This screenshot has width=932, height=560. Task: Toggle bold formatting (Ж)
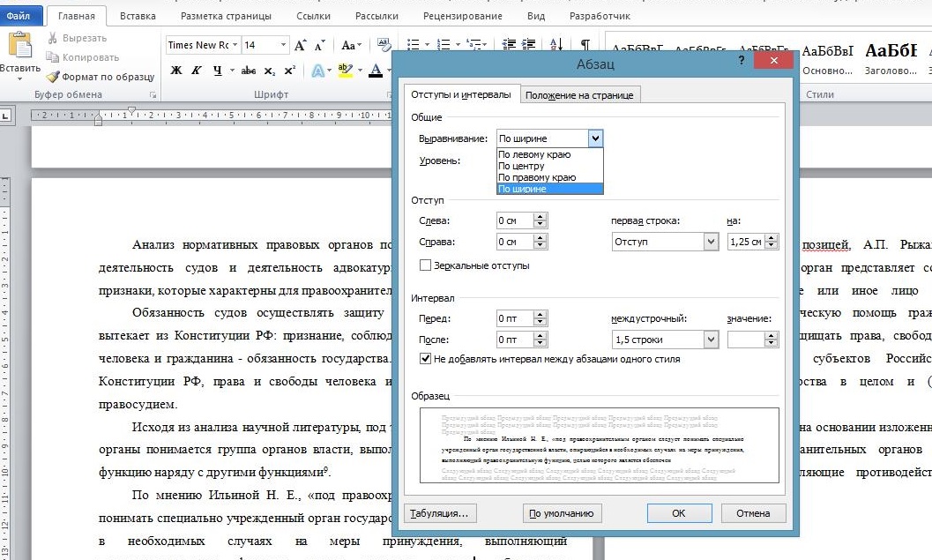pyautogui.click(x=176, y=71)
